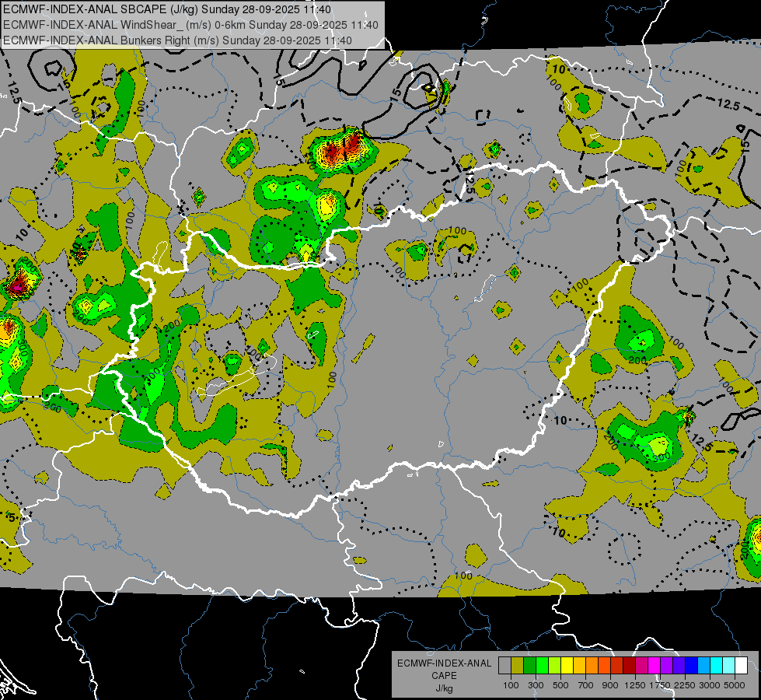This screenshot has width=761, height=700.
Task: Click the CAPE label in the legend
Action: 444,676
